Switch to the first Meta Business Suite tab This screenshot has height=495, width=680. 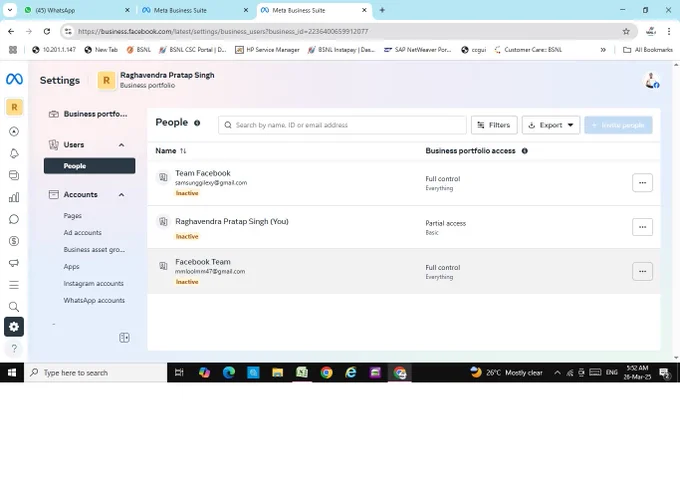(x=195, y=10)
